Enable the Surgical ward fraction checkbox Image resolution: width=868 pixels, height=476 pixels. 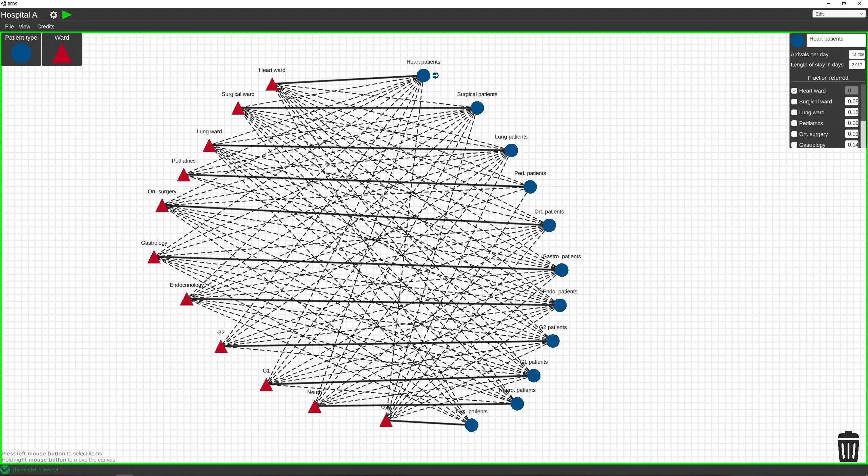[794, 101]
